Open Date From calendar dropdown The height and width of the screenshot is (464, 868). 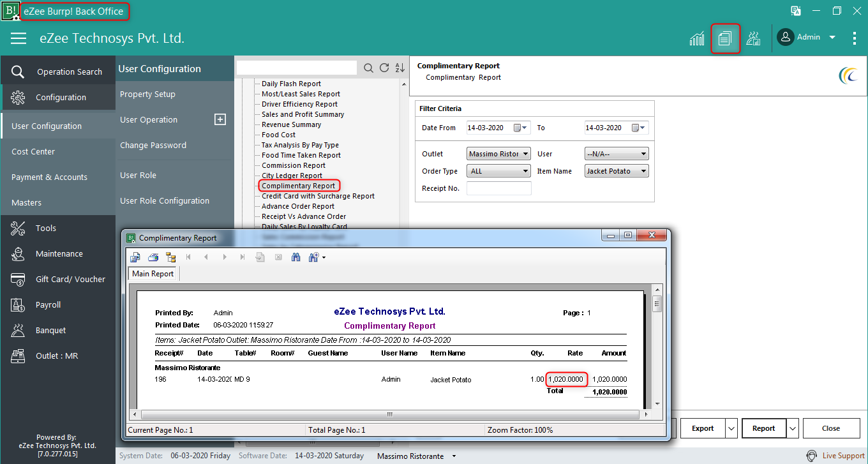click(x=521, y=128)
